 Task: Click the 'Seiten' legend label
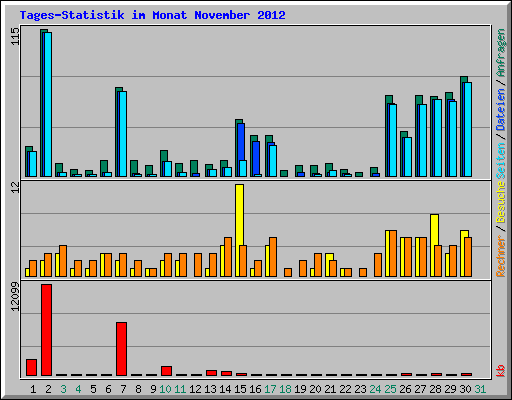(x=501, y=161)
